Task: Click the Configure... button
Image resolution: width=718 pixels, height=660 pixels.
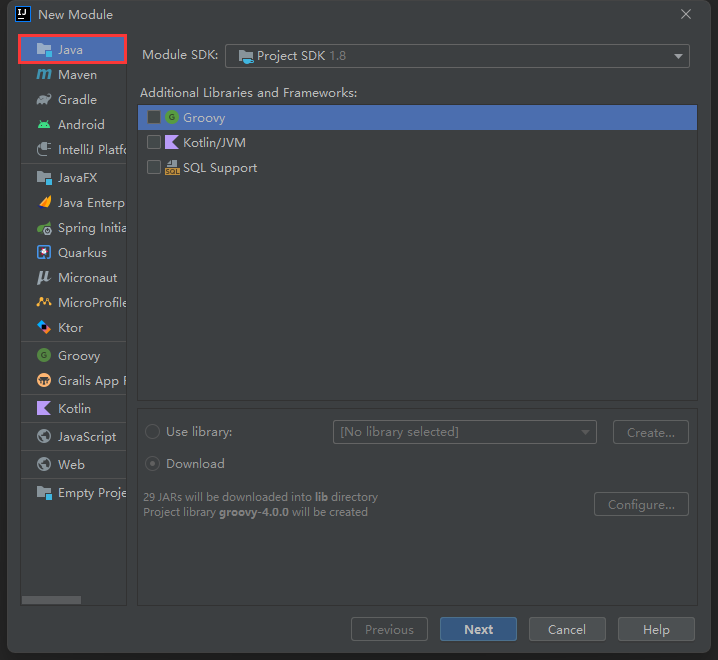Action: [641, 504]
